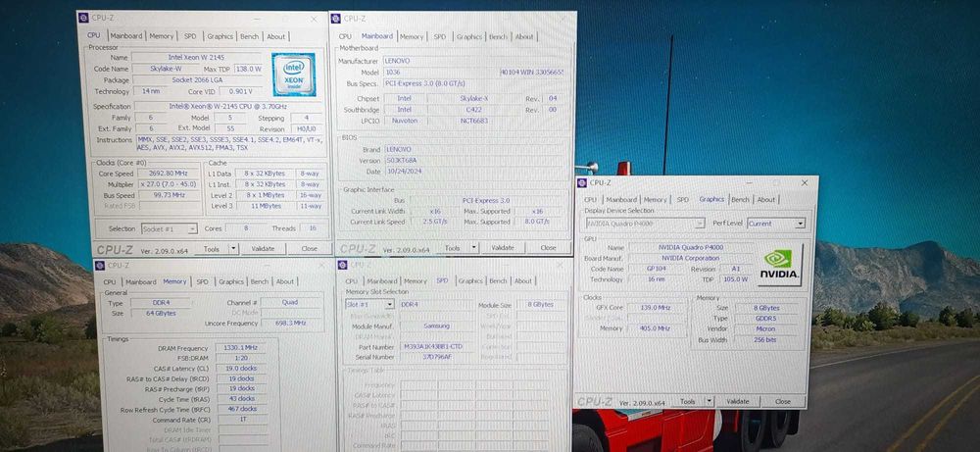The height and width of the screenshot is (452, 980).
Task: Open About tab in the SPD window
Action: [523, 281]
